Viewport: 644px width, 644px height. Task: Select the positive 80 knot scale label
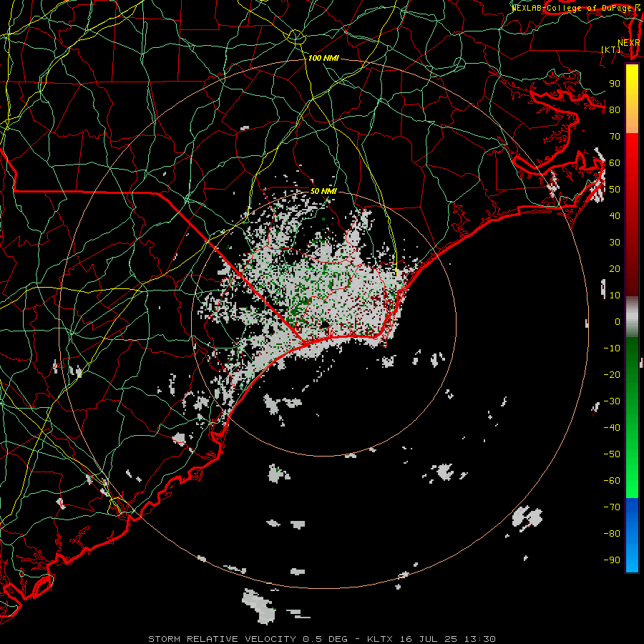[615, 110]
